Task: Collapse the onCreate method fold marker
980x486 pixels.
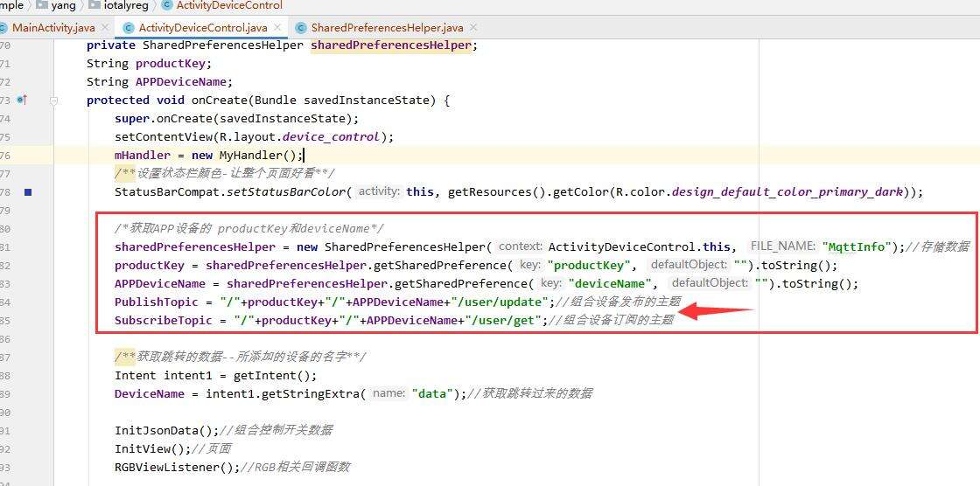Action: click(53, 101)
